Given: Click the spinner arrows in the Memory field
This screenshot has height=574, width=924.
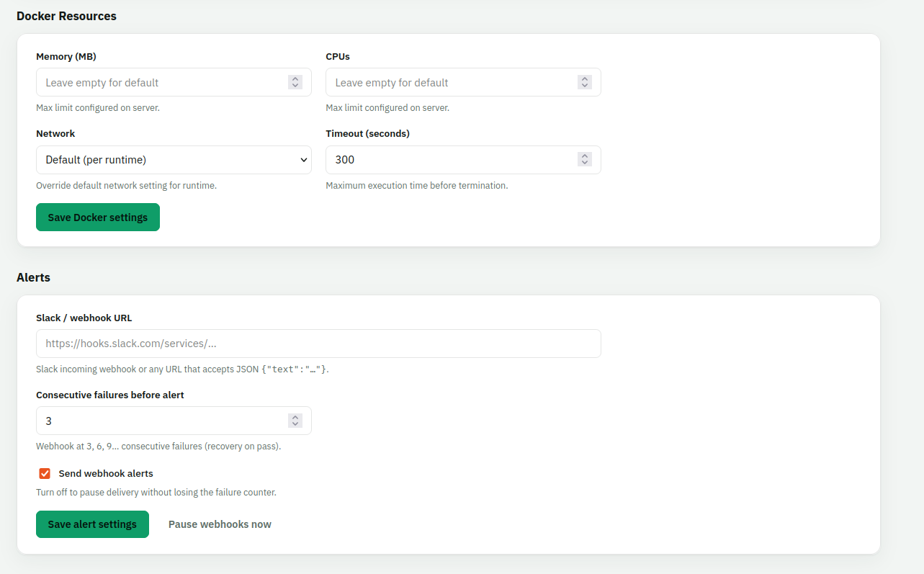Looking at the screenshot, I should (x=295, y=82).
